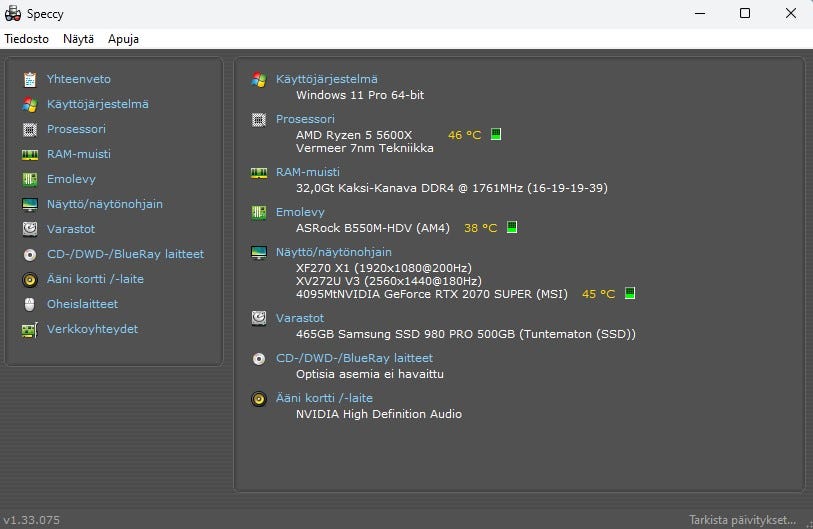Click the motherboard icon in summary panel
Viewport: 813px width, 529px height.
coord(259,212)
